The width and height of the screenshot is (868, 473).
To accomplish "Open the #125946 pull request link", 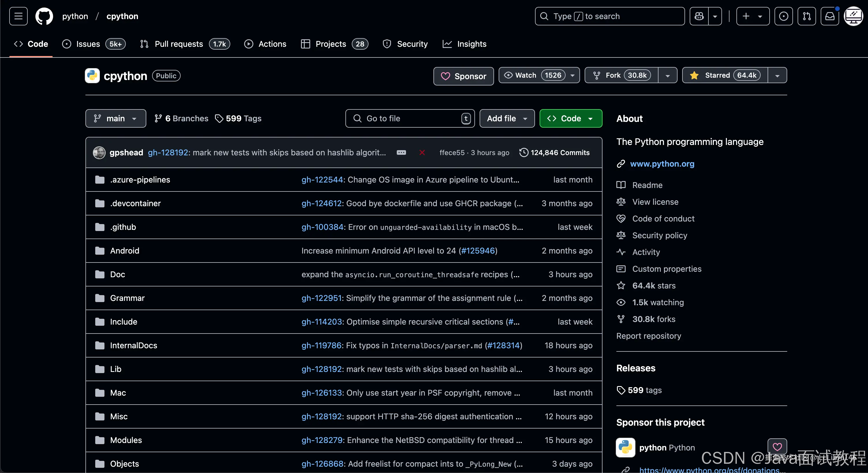I will (x=478, y=250).
